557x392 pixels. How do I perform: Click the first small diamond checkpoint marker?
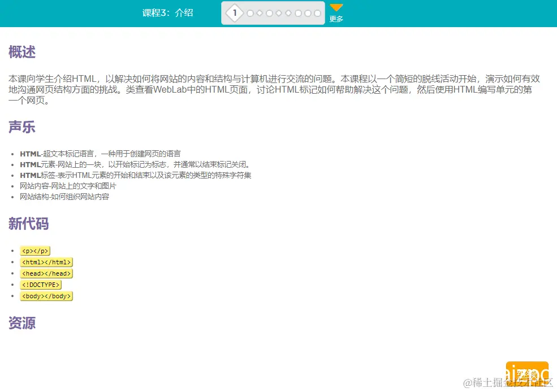click(260, 12)
